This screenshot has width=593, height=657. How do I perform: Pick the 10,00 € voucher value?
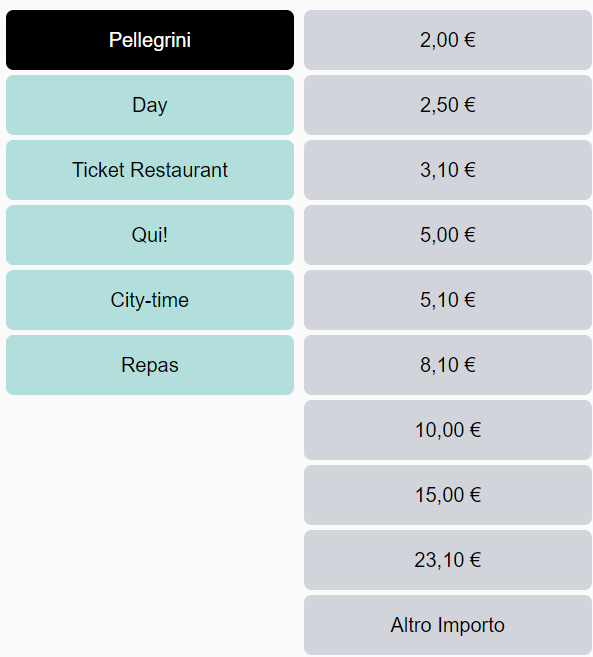[448, 430]
